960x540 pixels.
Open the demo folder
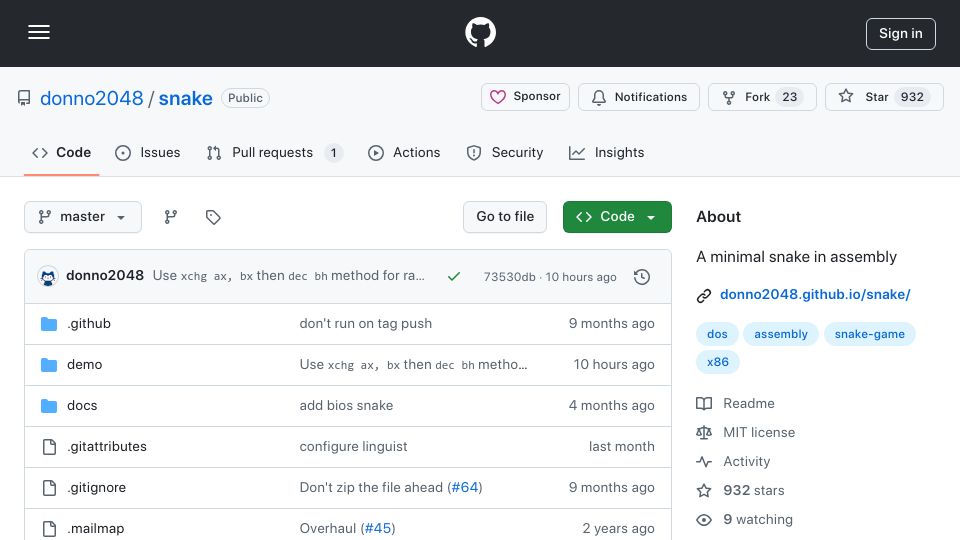click(x=84, y=364)
